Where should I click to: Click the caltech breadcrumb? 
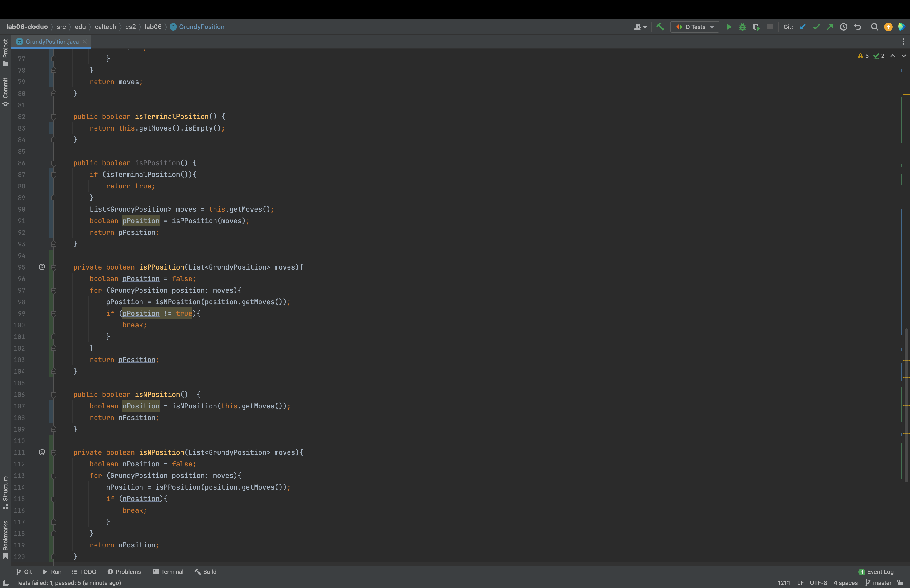point(105,27)
